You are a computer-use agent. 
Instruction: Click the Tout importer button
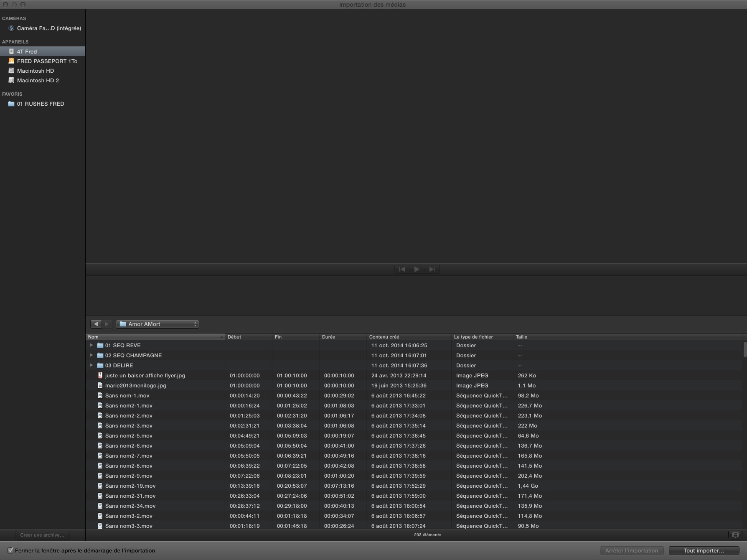tap(704, 551)
